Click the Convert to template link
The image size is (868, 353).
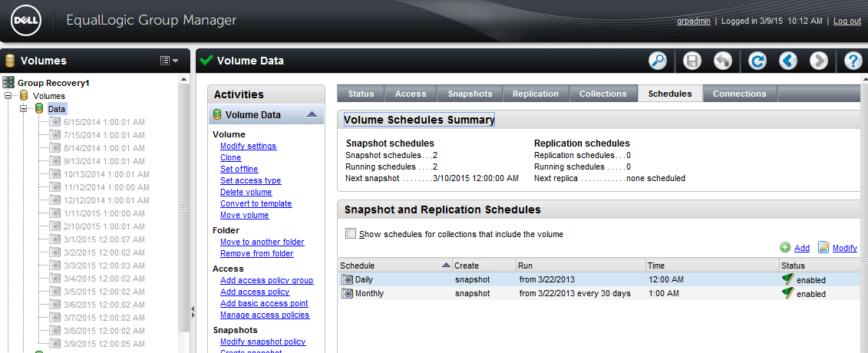[256, 203]
